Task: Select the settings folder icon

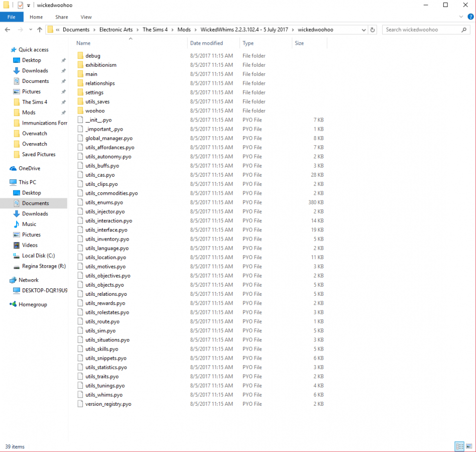Action: point(80,92)
